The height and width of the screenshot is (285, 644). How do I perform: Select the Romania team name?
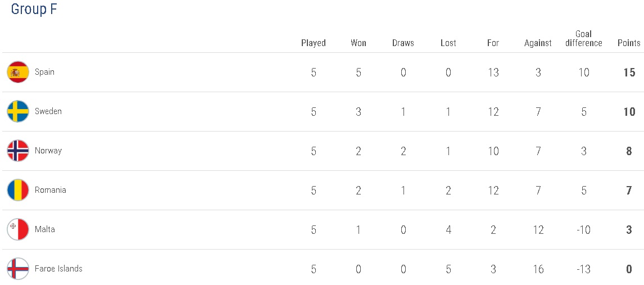[51, 190]
